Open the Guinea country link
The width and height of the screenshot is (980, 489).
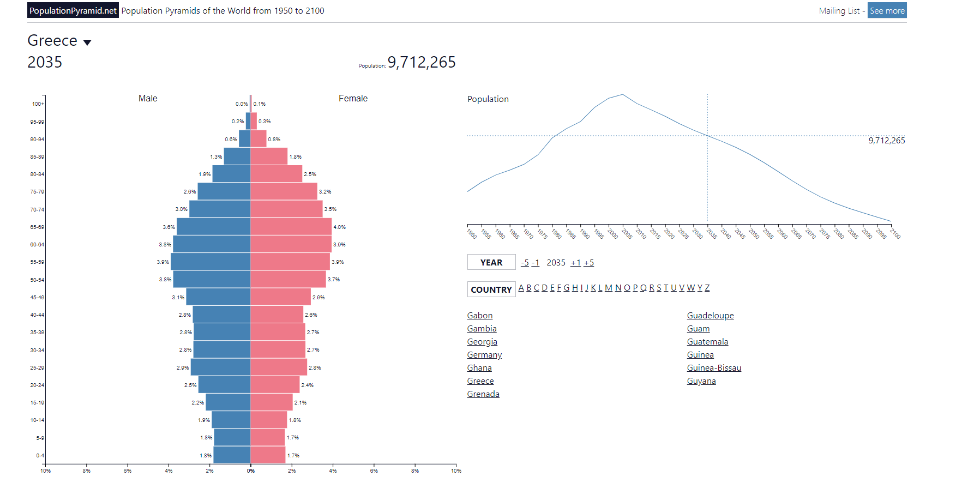tap(700, 355)
